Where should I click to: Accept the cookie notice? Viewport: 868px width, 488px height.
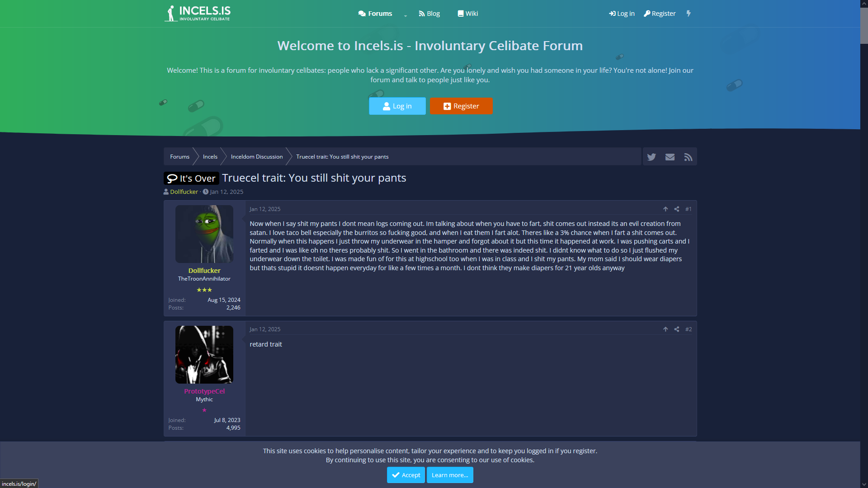coord(406,475)
